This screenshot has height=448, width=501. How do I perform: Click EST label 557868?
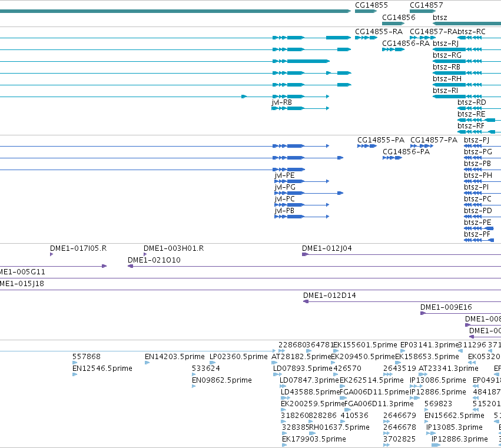[x=87, y=357]
